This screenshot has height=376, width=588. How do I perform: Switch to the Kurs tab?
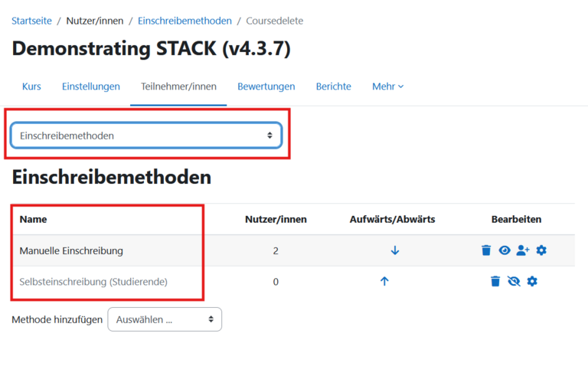pos(31,87)
